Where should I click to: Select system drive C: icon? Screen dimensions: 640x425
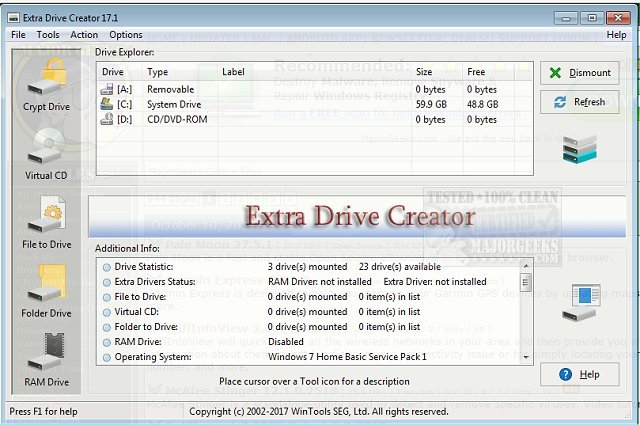[x=107, y=104]
